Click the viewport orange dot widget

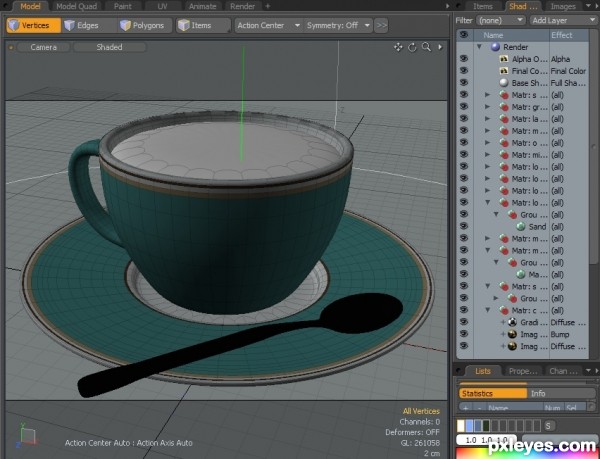(x=11, y=47)
